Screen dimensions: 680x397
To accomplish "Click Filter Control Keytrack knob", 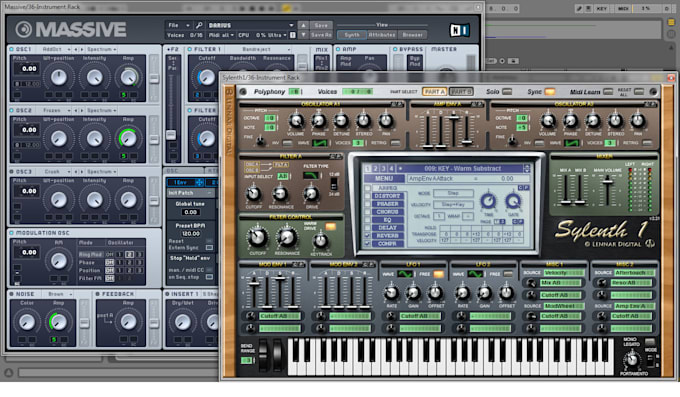I will coord(320,241).
